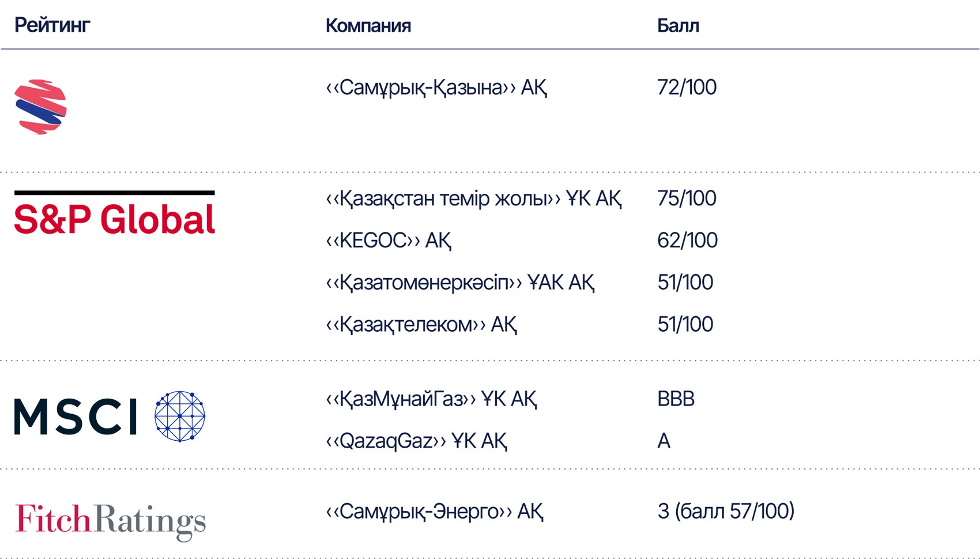Click «ҚазМұнайГаз» ҰК АҚ entry
Image resolution: width=980 pixels, height=559 pixels.
point(431,399)
